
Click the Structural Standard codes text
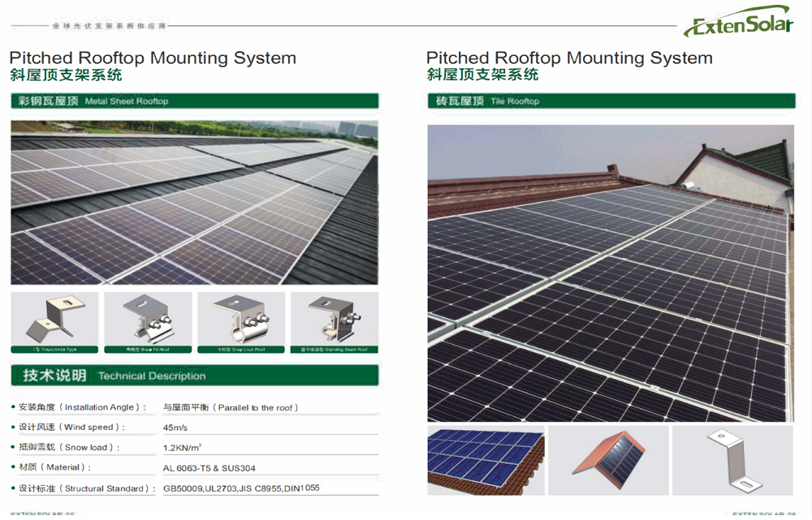point(241,488)
